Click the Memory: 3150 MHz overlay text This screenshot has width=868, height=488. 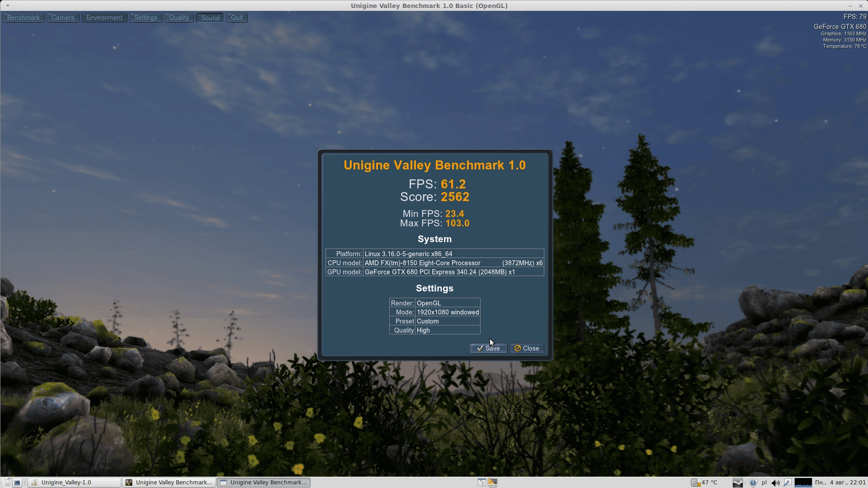click(844, 40)
